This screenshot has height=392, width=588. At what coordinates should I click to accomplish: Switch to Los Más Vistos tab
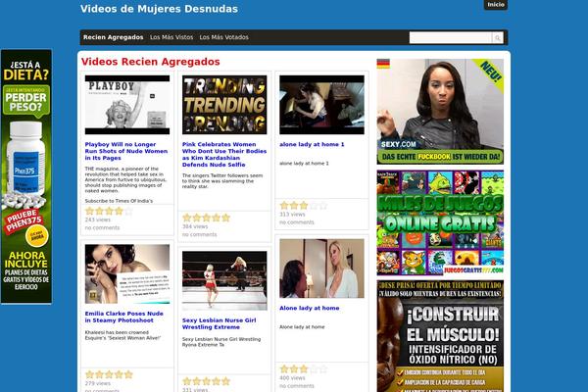171,37
